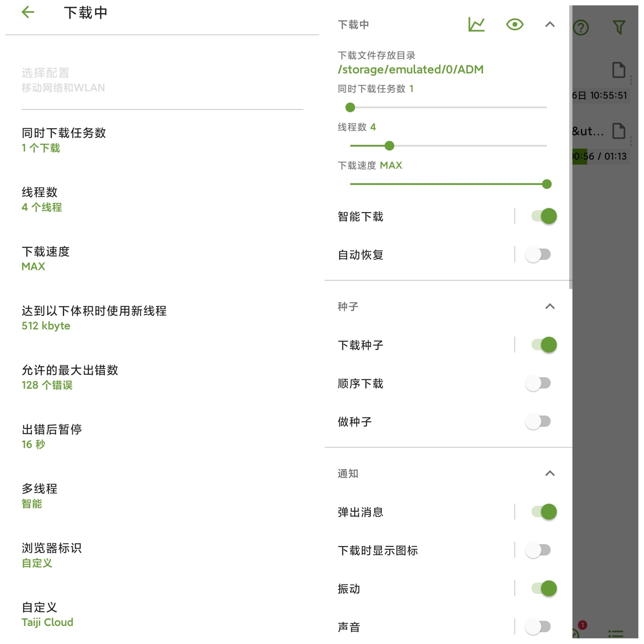Open the list menu icon at bottom
The image size is (644, 644).
621,637
